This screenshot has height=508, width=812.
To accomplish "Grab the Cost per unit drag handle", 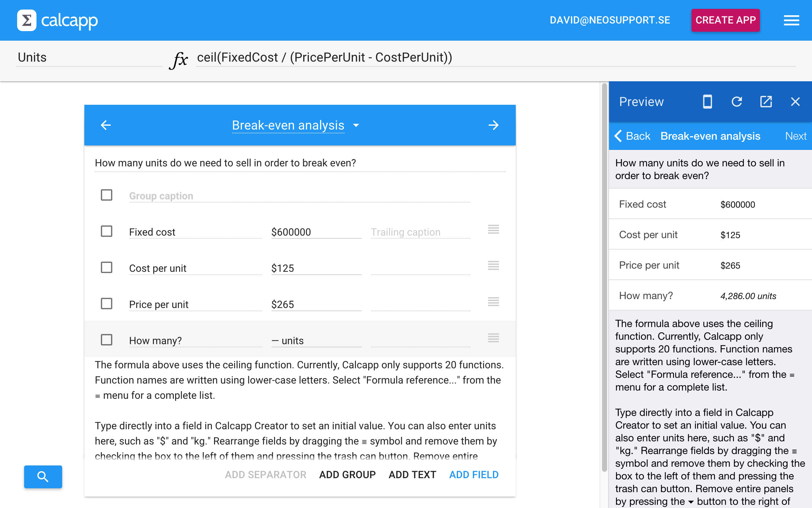I will [x=493, y=265].
